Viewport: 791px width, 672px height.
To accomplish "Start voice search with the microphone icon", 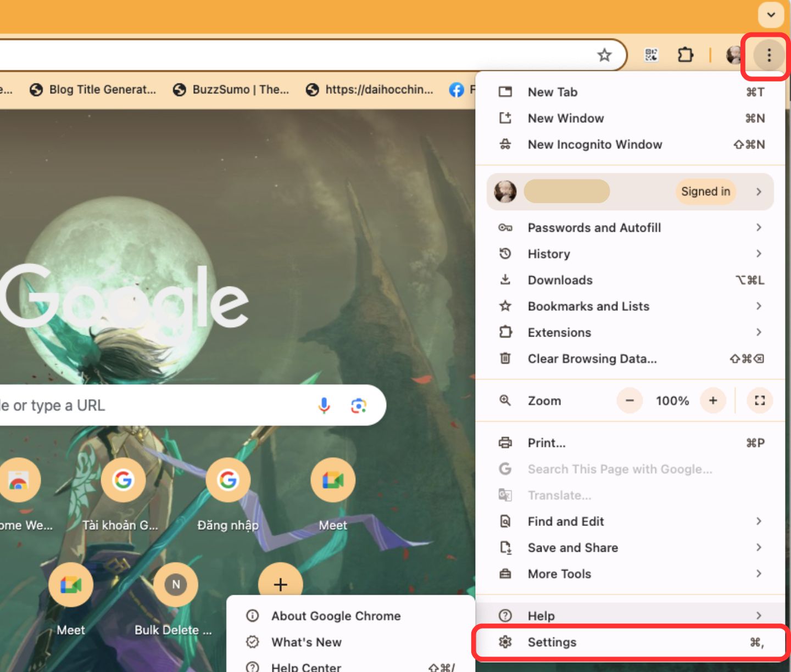I will click(324, 405).
